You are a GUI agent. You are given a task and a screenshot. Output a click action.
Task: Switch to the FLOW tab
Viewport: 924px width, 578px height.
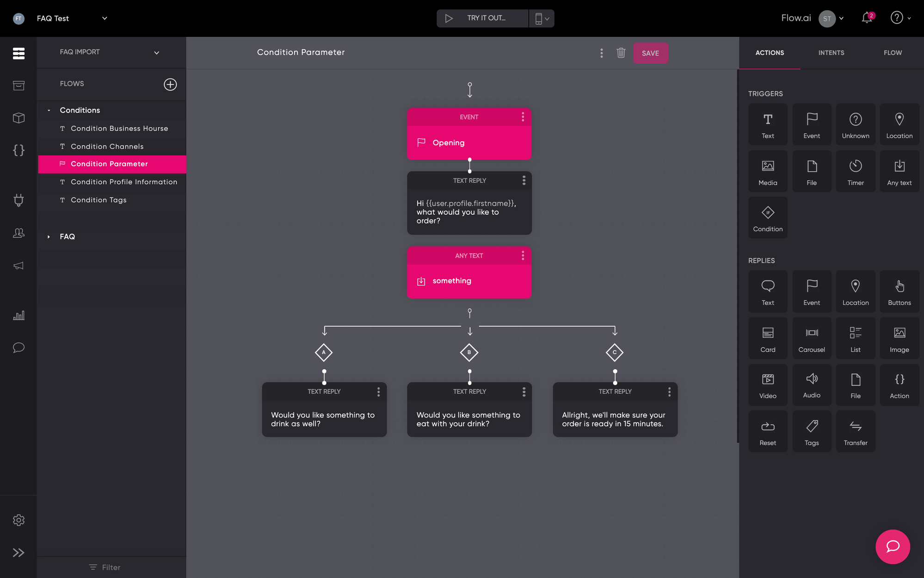point(893,53)
